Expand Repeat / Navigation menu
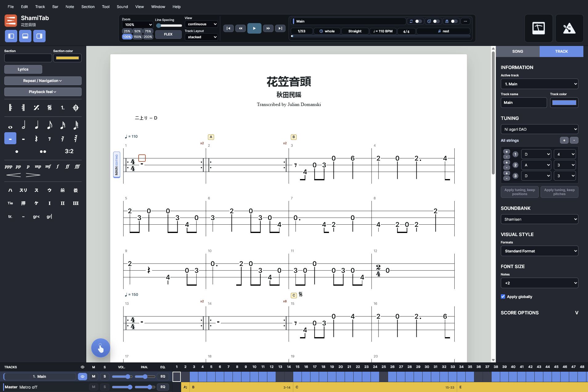 [43, 81]
